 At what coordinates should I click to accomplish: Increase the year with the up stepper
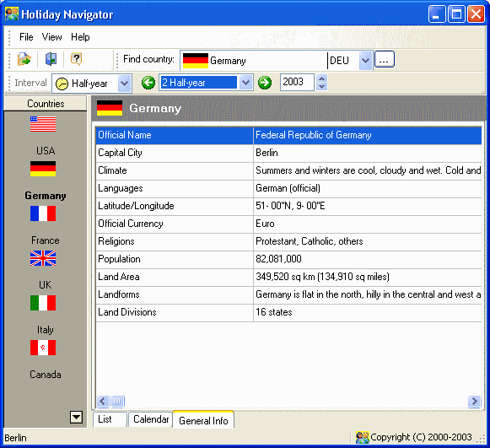click(x=321, y=78)
